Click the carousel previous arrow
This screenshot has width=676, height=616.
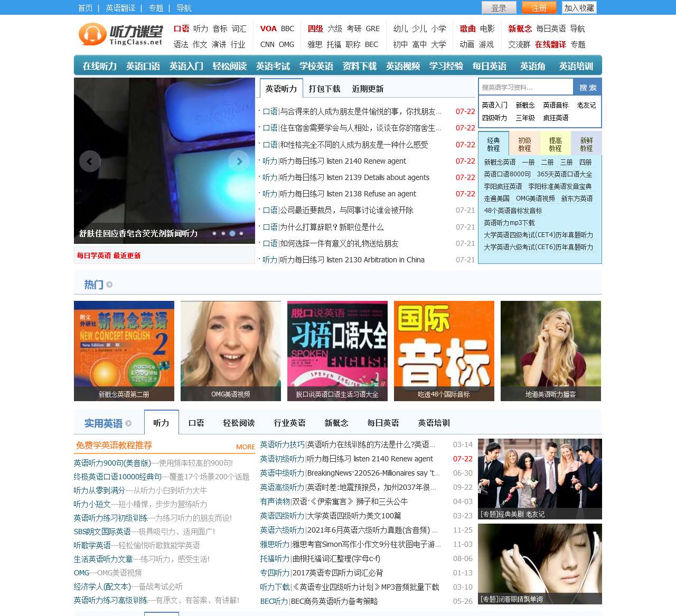pyautogui.click(x=90, y=162)
